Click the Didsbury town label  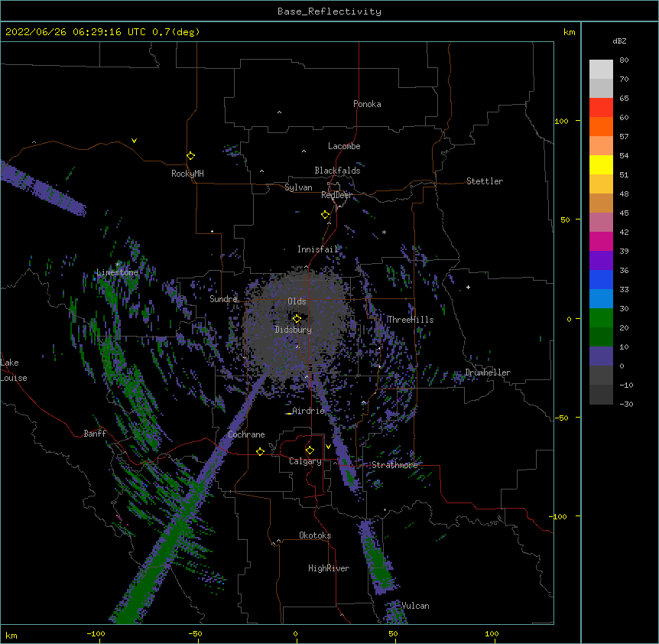click(x=293, y=330)
